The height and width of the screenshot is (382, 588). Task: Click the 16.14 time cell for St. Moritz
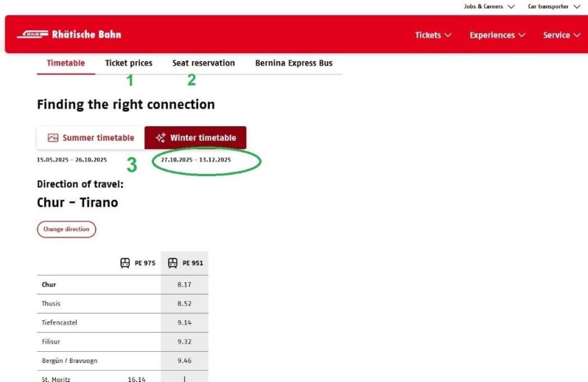tap(136, 379)
